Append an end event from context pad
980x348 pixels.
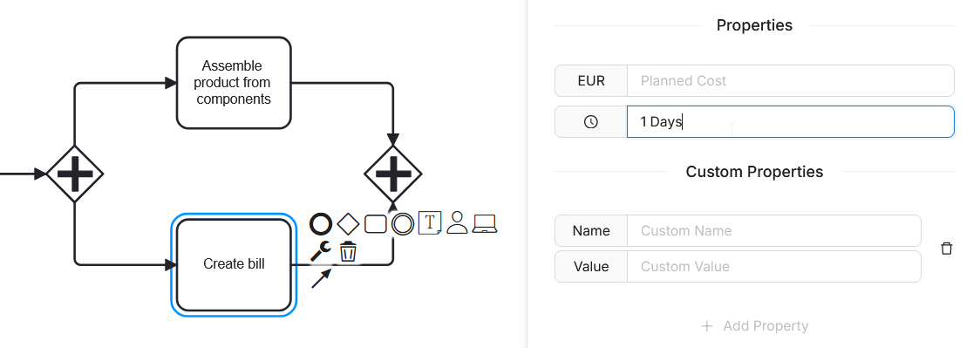click(321, 223)
